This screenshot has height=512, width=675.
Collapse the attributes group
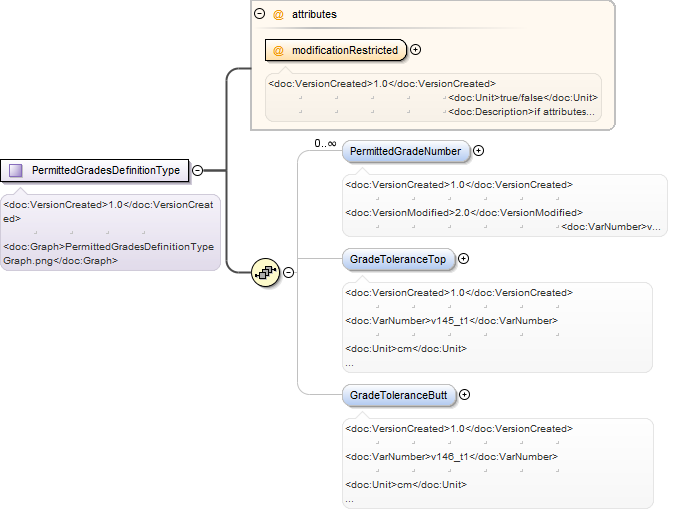(x=260, y=14)
